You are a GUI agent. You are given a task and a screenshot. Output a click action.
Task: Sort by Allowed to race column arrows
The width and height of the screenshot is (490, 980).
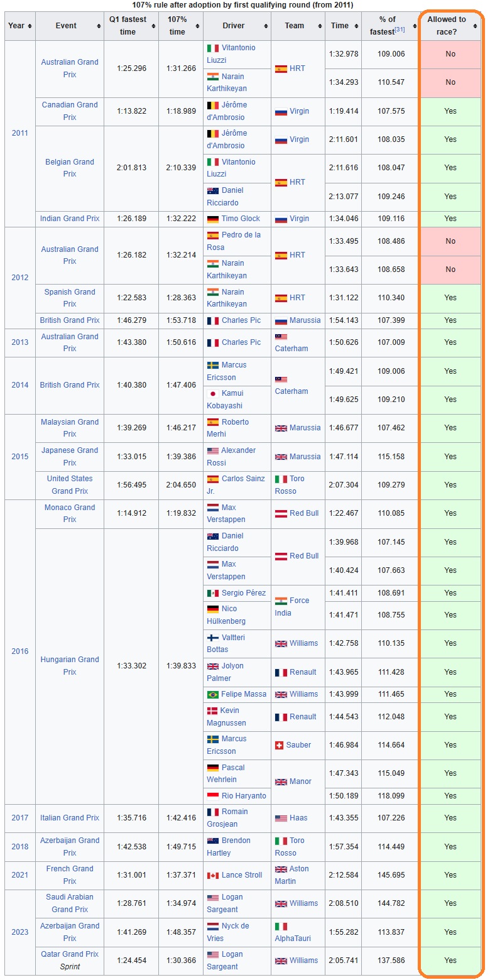pos(475,26)
